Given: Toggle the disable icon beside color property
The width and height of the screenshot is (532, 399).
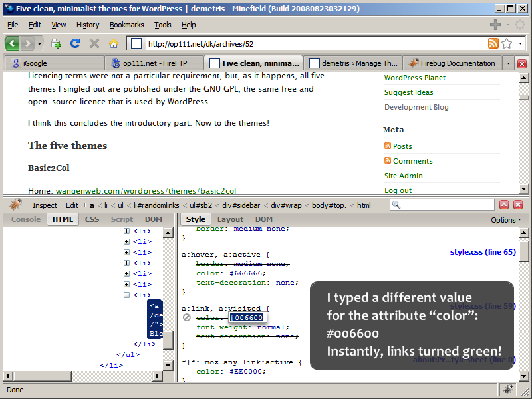Looking at the screenshot, I should pos(187,317).
